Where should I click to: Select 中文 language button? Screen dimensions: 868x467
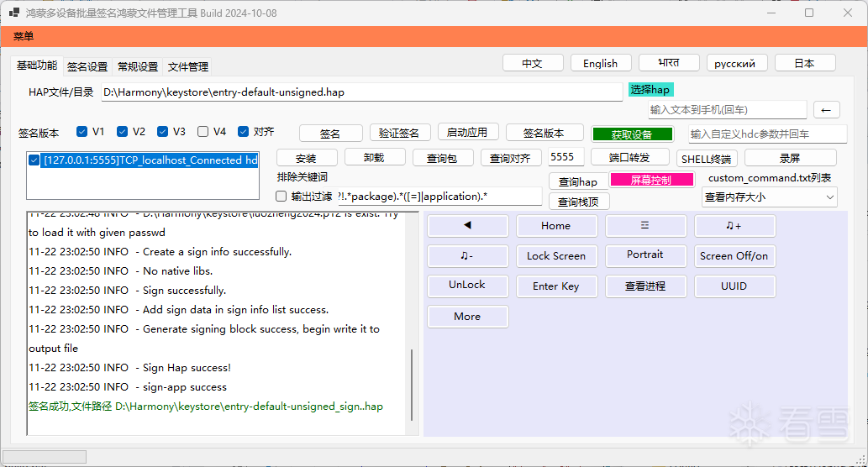(x=533, y=63)
